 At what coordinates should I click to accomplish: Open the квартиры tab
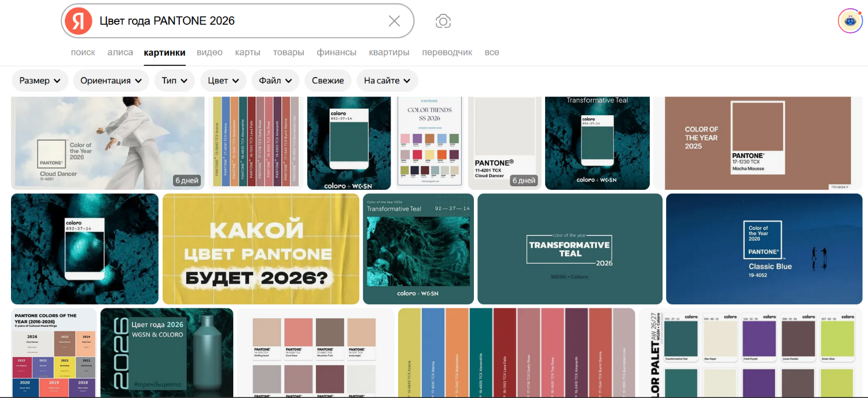pyautogui.click(x=389, y=52)
